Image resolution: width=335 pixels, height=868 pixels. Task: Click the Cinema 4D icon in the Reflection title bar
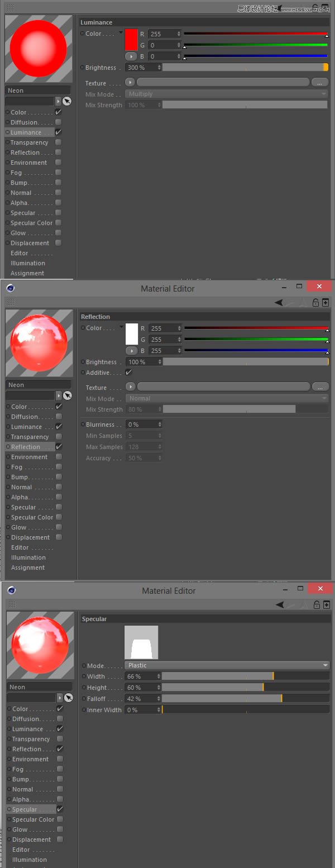pyautogui.click(x=11, y=288)
